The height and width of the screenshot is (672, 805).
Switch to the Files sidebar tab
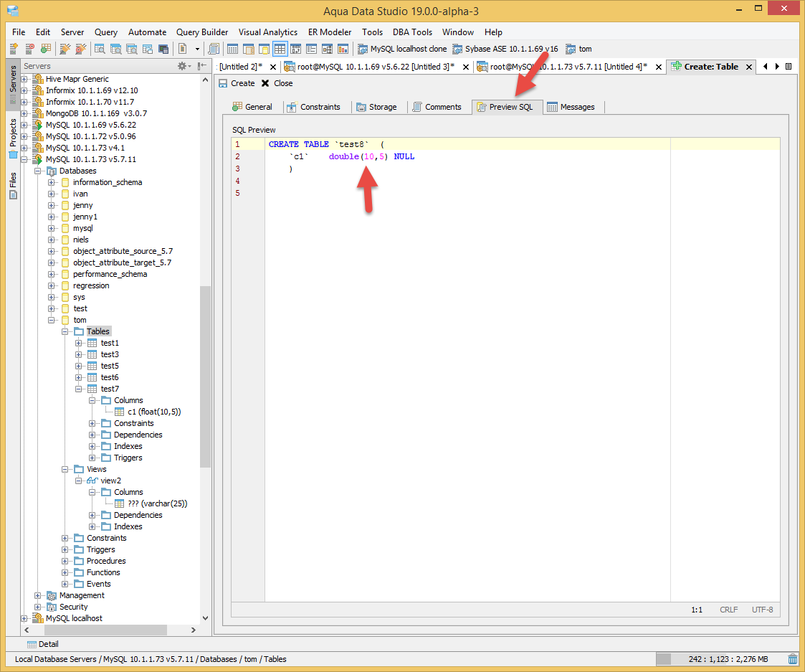click(x=13, y=186)
